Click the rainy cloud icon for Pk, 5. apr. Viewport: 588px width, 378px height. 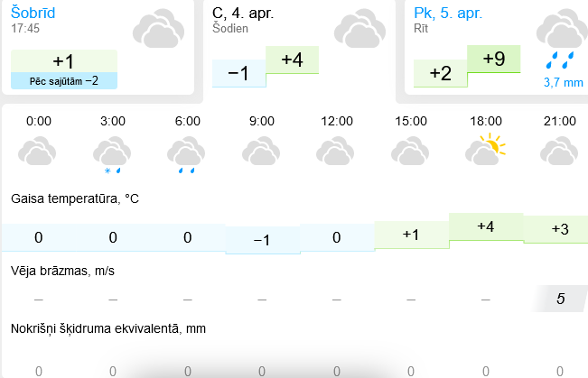(x=562, y=40)
